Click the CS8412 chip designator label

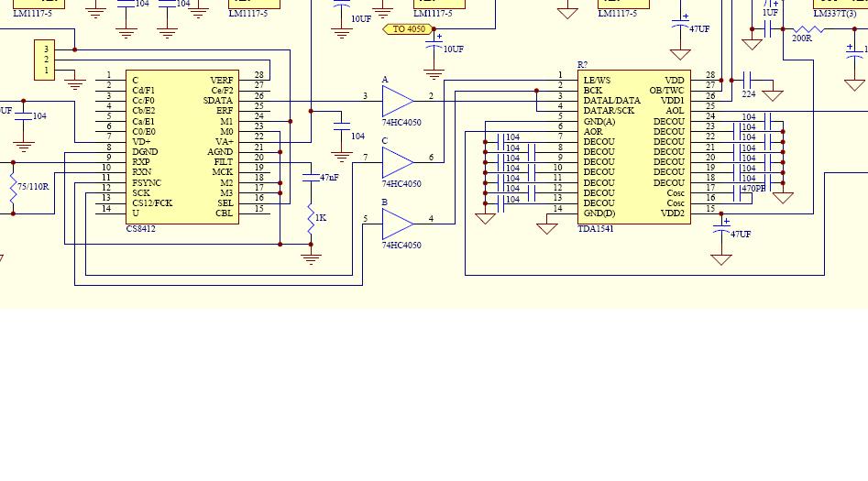[140, 229]
